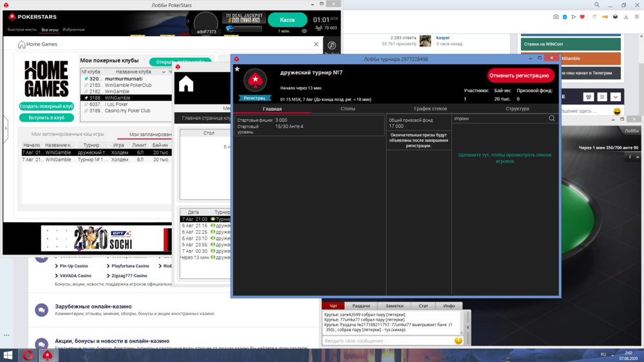Toggle the favorite star for the tournament
This screenshot has height=362, width=644.
(237, 69)
